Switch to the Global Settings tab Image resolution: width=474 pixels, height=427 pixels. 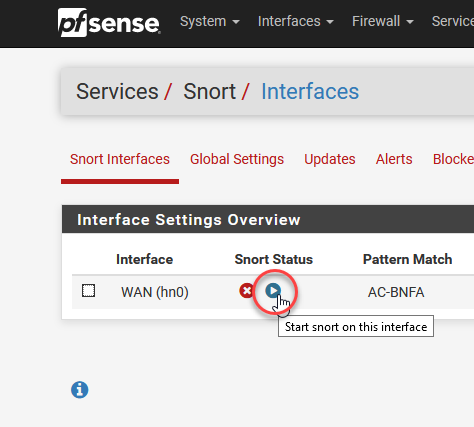tap(237, 159)
